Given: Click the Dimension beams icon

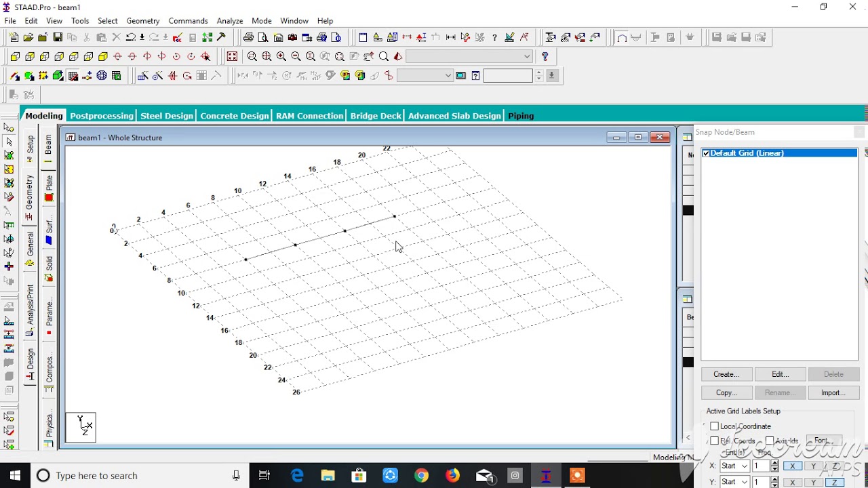Looking at the screenshot, I should point(450,37).
